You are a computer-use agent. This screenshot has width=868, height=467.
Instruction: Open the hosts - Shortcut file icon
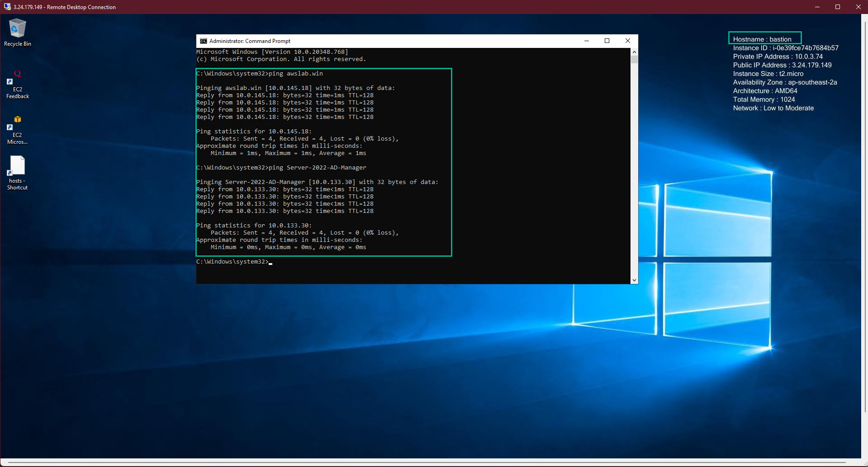pyautogui.click(x=17, y=173)
